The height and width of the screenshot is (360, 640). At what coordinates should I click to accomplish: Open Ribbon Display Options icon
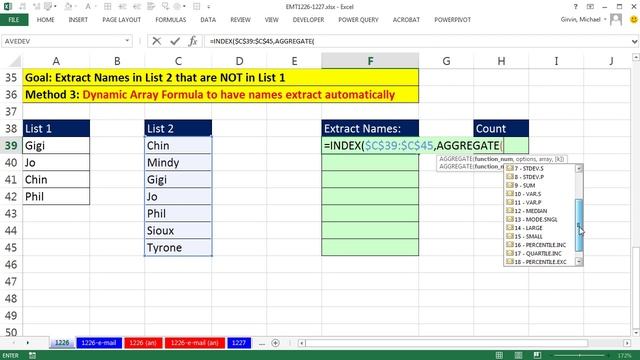pyautogui.click(x=590, y=7)
